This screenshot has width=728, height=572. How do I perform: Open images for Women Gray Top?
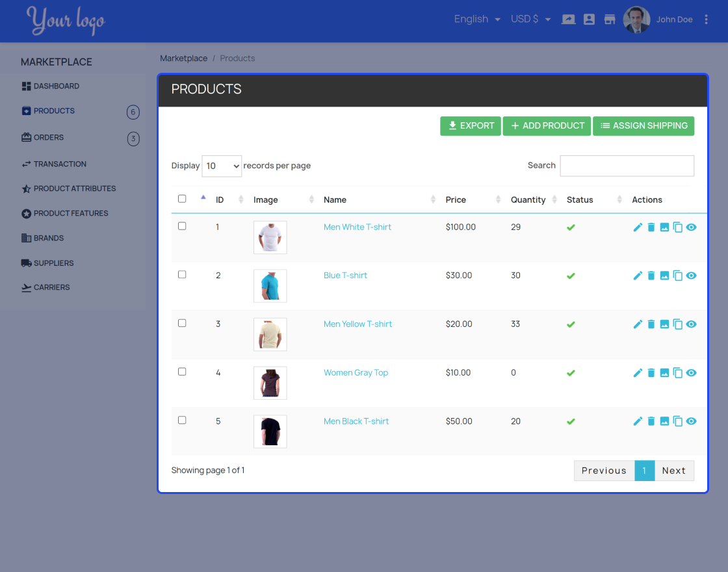tap(664, 373)
